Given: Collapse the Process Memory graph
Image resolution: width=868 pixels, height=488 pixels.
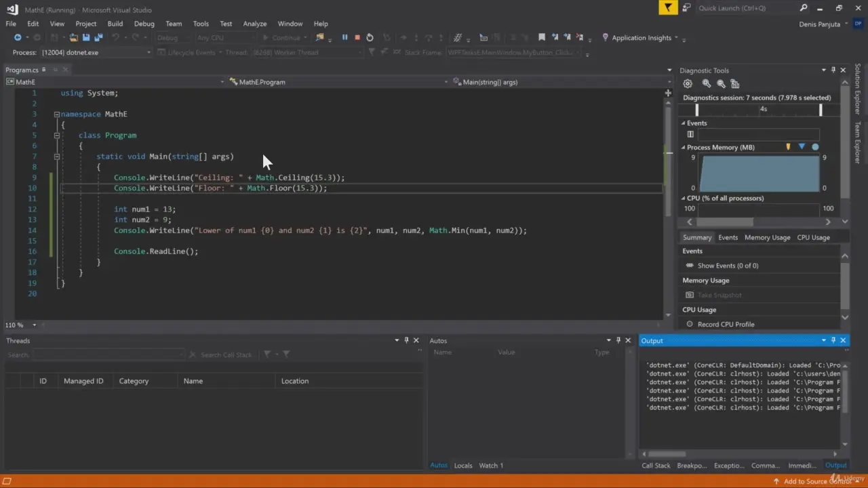Looking at the screenshot, I should (684, 147).
